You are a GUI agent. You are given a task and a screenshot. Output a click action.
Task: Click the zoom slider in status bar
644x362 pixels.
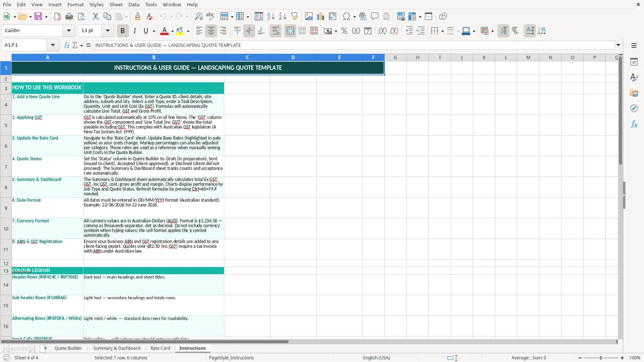coord(601,358)
